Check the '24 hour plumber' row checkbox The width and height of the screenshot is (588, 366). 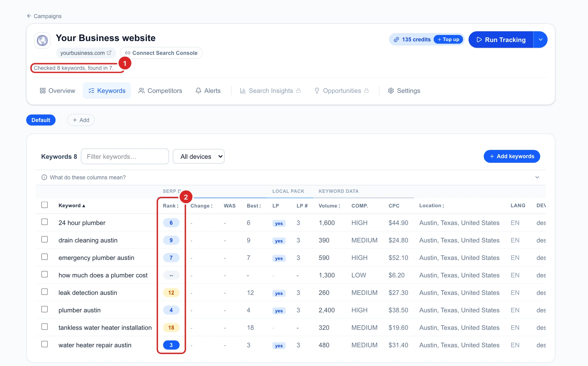coord(45,222)
